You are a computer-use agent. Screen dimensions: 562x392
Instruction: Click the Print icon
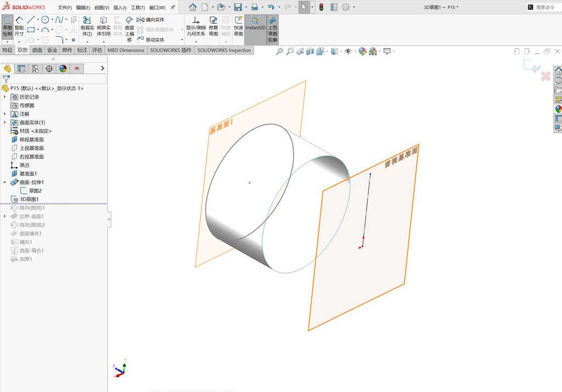point(255,7)
